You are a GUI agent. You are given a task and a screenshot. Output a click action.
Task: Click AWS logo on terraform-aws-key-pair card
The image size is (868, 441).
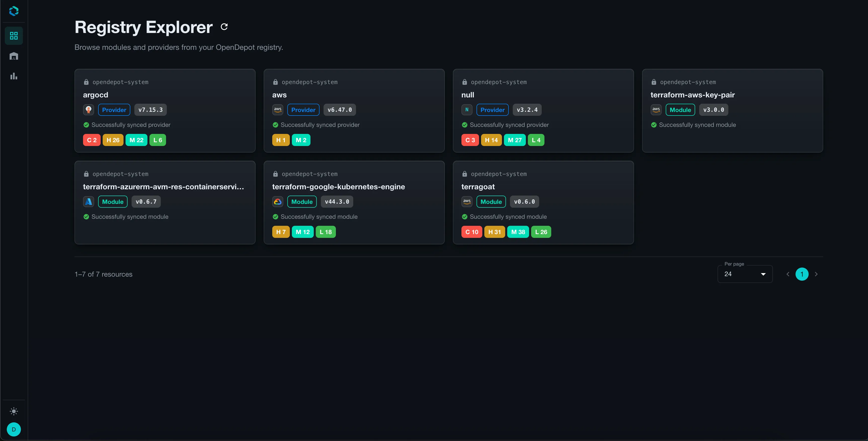tap(656, 110)
